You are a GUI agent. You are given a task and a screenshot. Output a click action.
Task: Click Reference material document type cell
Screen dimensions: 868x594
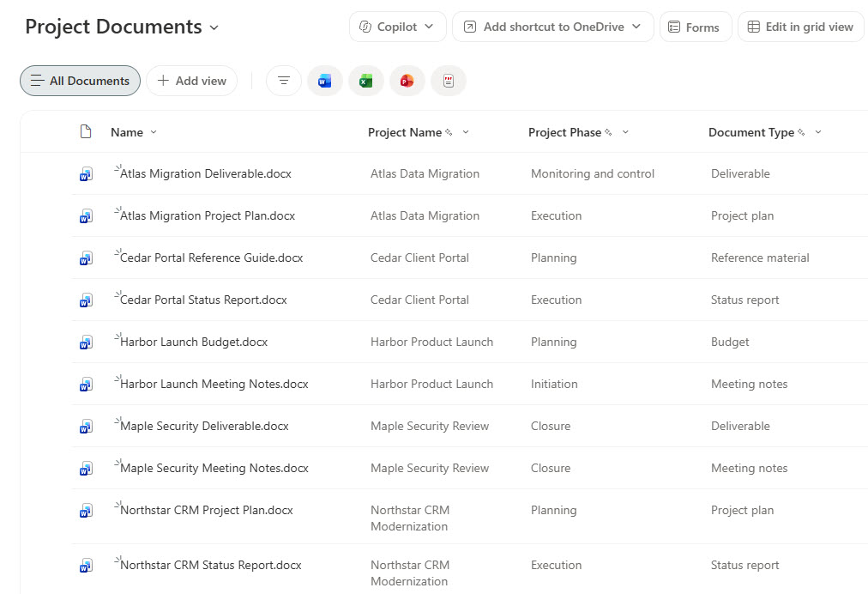(x=760, y=258)
